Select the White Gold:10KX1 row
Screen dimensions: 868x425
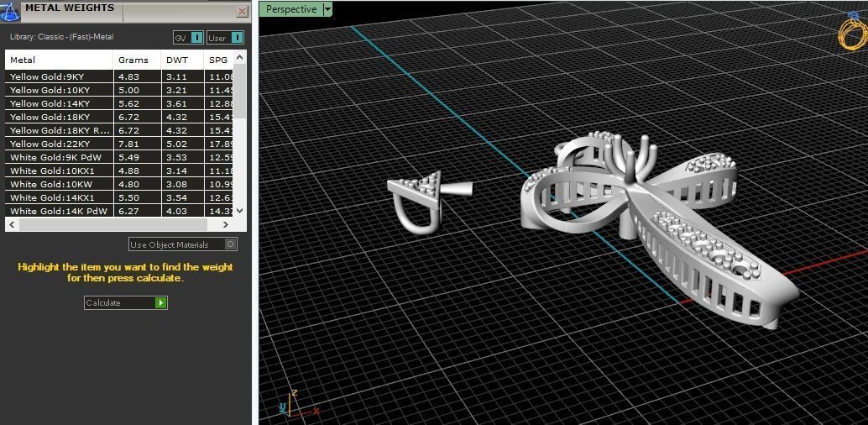coord(119,171)
